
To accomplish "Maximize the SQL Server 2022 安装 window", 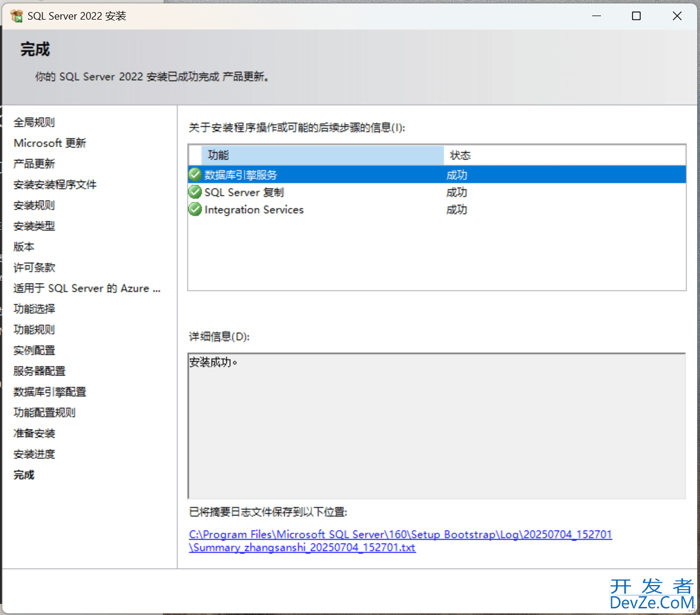I will pyautogui.click(x=637, y=16).
